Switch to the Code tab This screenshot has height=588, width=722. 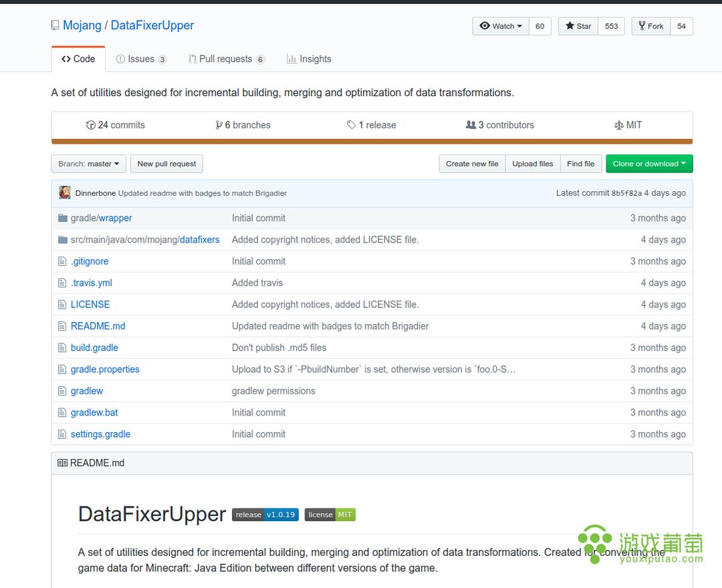click(78, 59)
